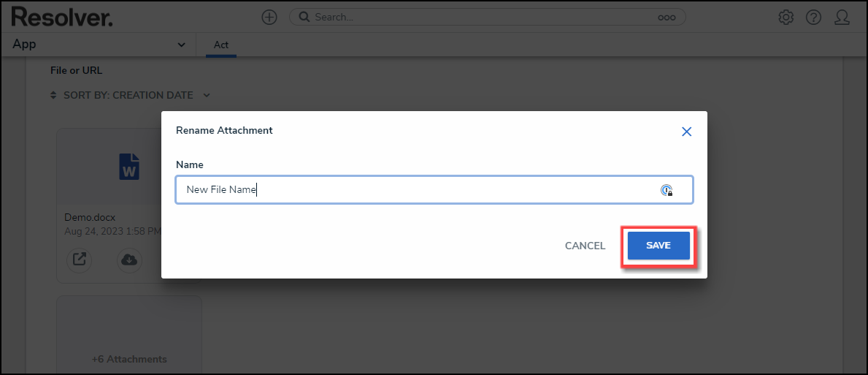
Task: Close the Rename Attachment dialog
Action: [686, 132]
